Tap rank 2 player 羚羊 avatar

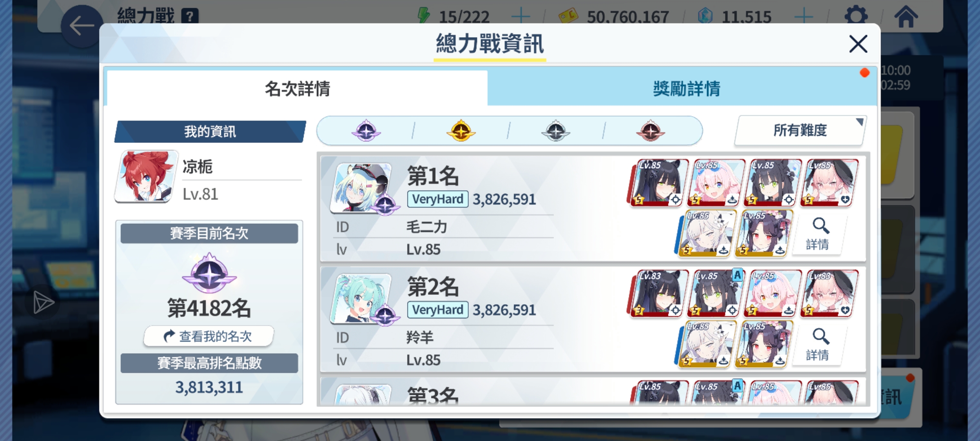tap(363, 298)
